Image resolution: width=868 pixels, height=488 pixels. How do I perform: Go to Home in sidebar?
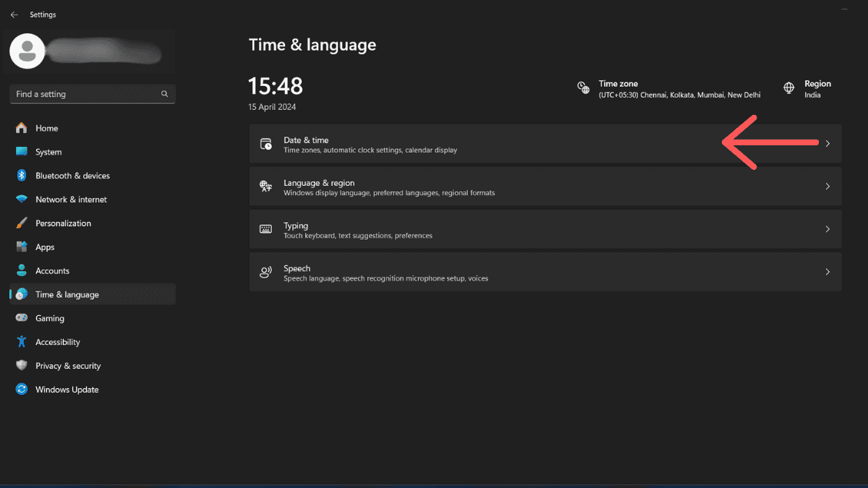(x=46, y=128)
